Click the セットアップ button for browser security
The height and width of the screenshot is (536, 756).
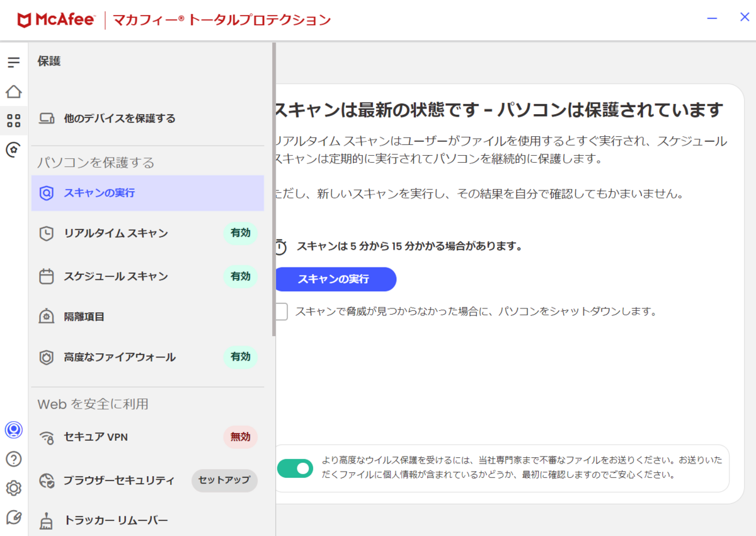224,481
